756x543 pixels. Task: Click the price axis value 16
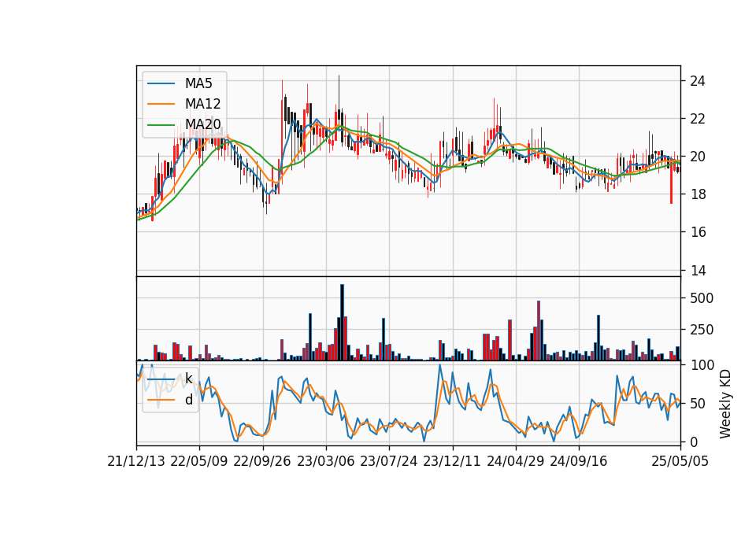697,232
